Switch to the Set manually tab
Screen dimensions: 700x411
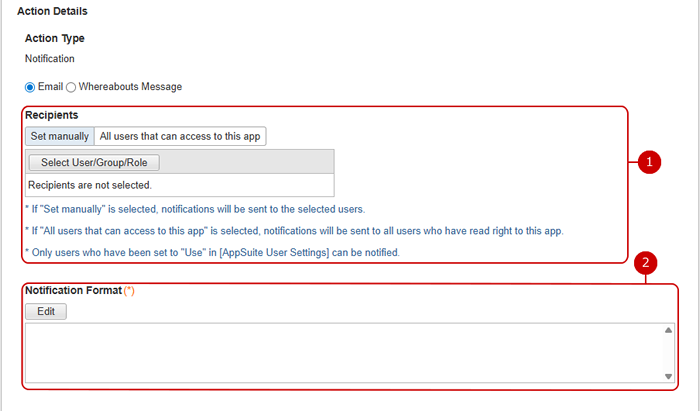click(x=59, y=136)
